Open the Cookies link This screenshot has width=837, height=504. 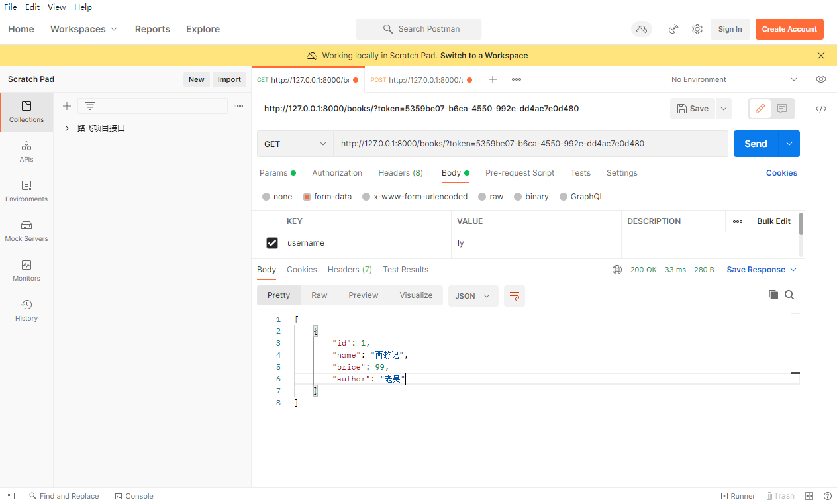click(x=781, y=173)
